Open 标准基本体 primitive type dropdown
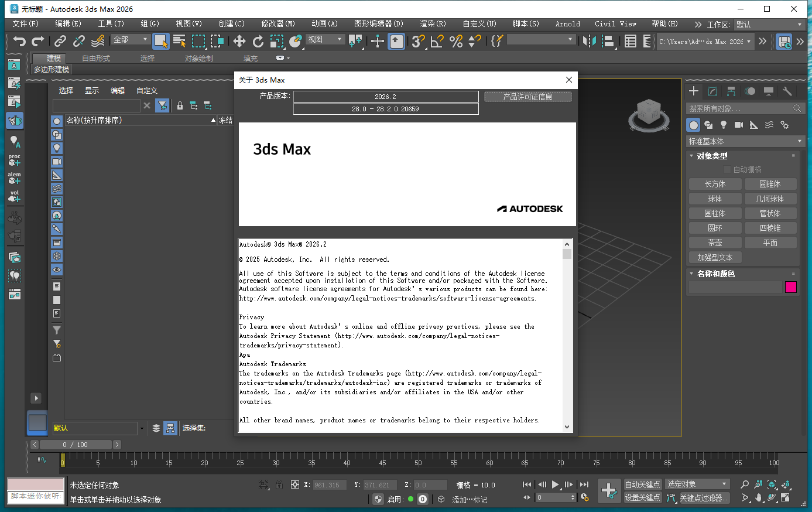Screen dimensions: 812x512 coord(745,141)
